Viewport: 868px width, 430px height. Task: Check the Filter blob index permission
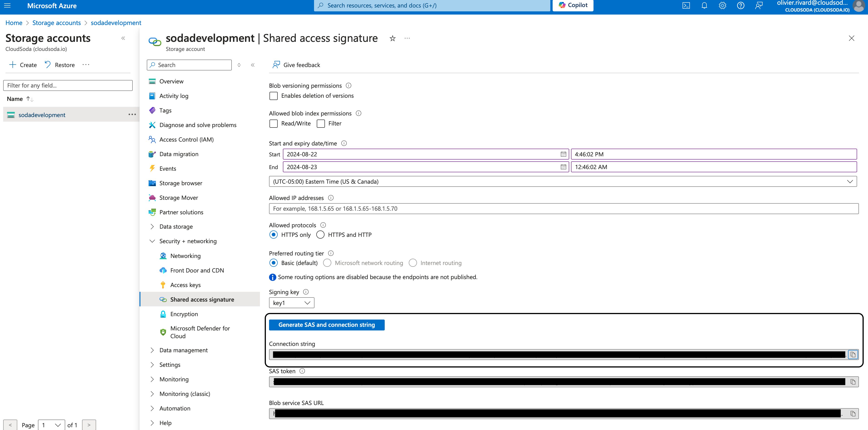point(321,124)
